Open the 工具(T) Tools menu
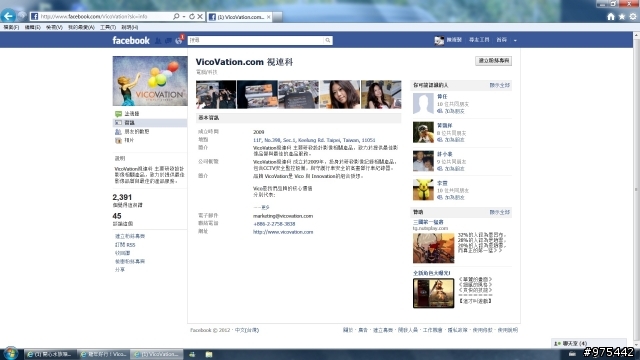 coord(108,27)
